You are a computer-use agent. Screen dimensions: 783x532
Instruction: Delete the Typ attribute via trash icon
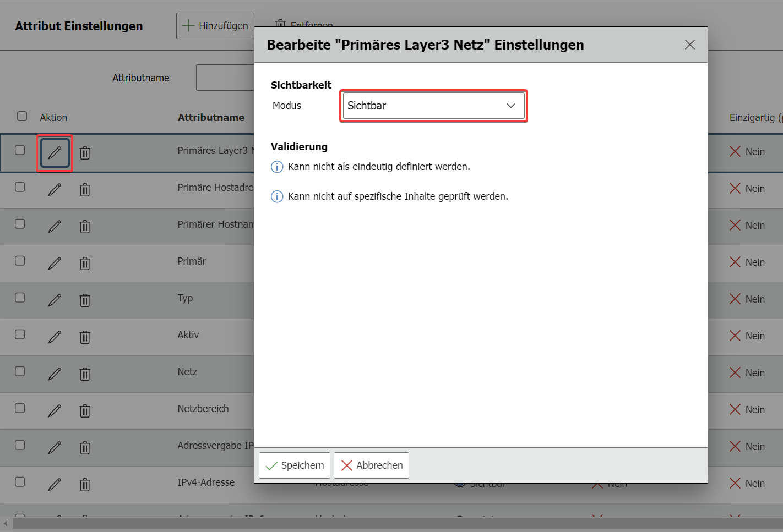pos(85,300)
